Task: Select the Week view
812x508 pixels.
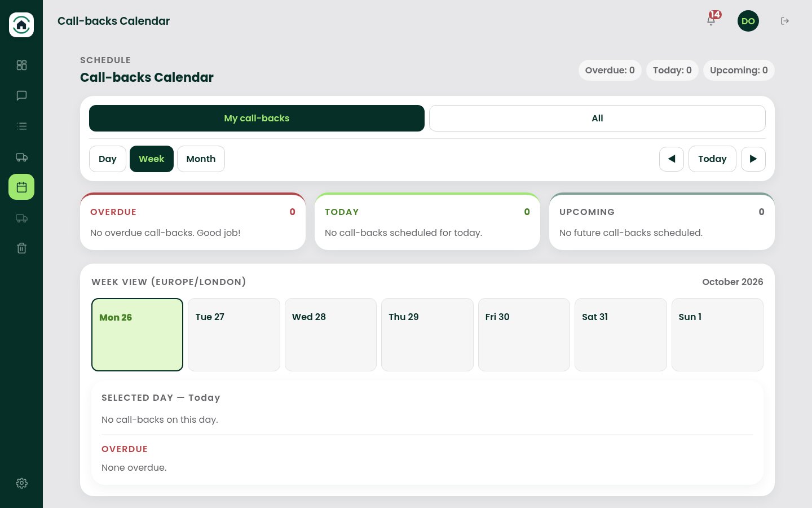Action: pos(152,159)
